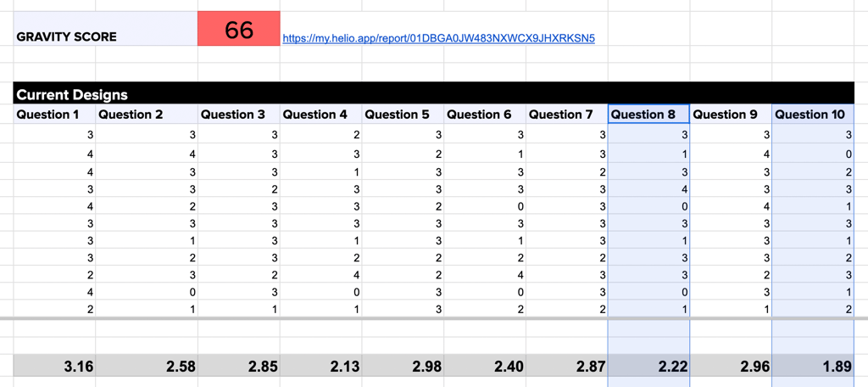The height and width of the screenshot is (387, 868).
Task: Select the value 0 in Question 10 column
Action: pos(813,151)
